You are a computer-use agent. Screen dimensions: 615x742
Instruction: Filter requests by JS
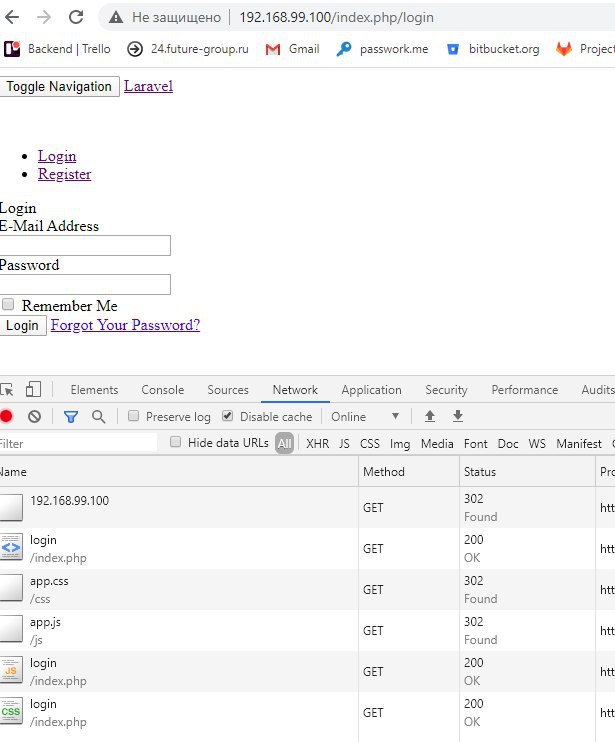click(344, 444)
